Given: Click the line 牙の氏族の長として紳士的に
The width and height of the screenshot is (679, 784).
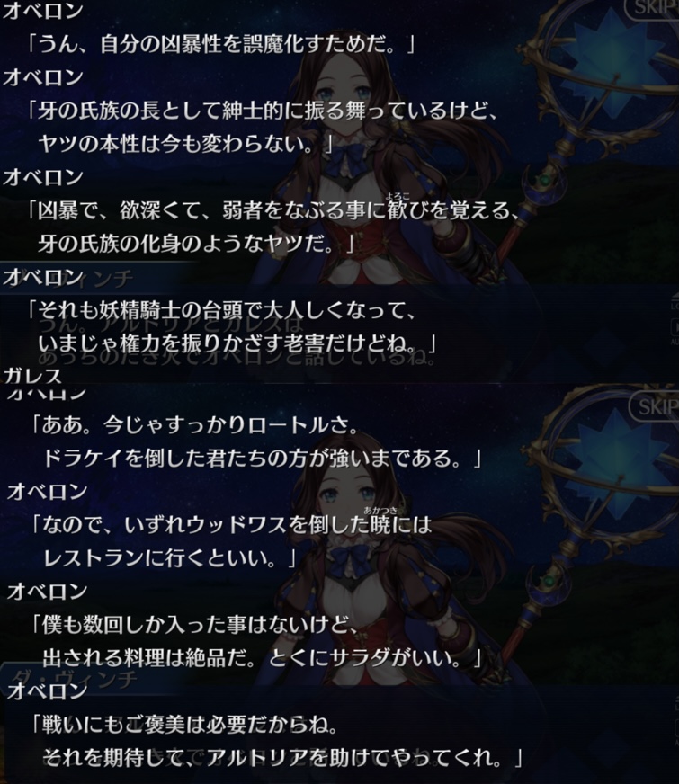Looking at the screenshot, I should pyautogui.click(x=263, y=110).
